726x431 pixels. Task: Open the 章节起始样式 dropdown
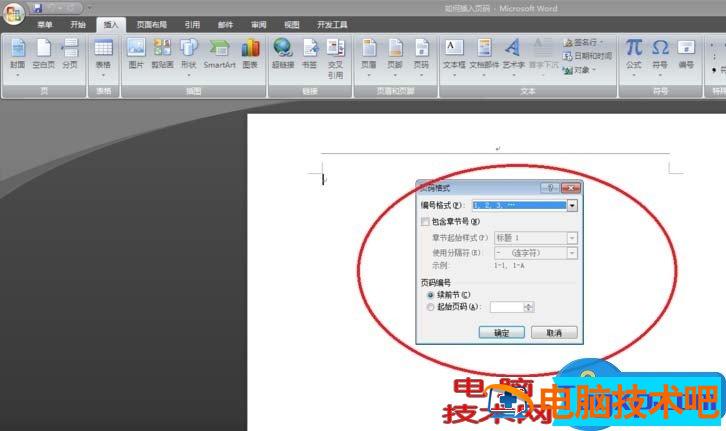click(572, 238)
